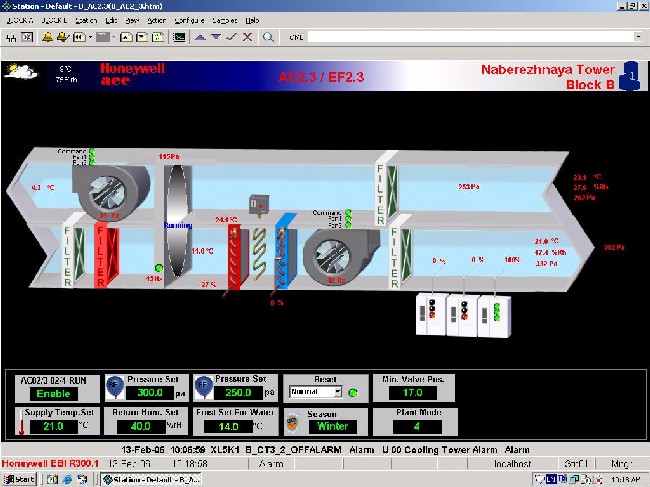Click the blue building icon beside Block B
The image size is (650, 487).
coord(630,76)
